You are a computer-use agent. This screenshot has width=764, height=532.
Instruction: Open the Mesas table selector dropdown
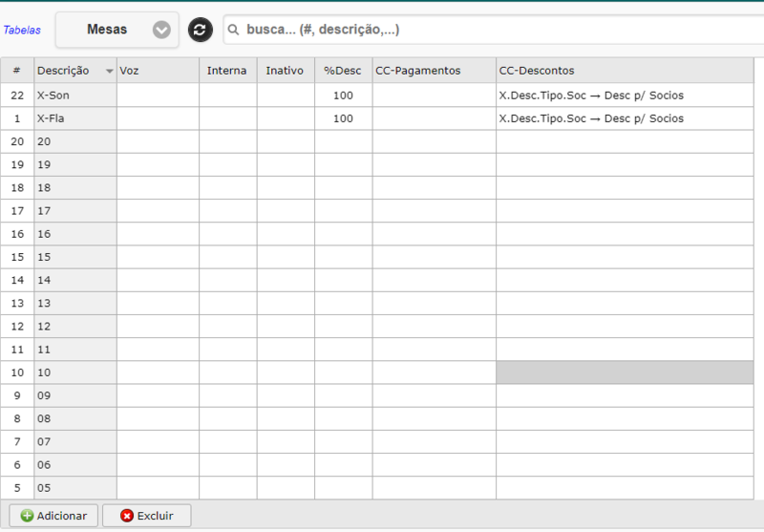[117, 30]
